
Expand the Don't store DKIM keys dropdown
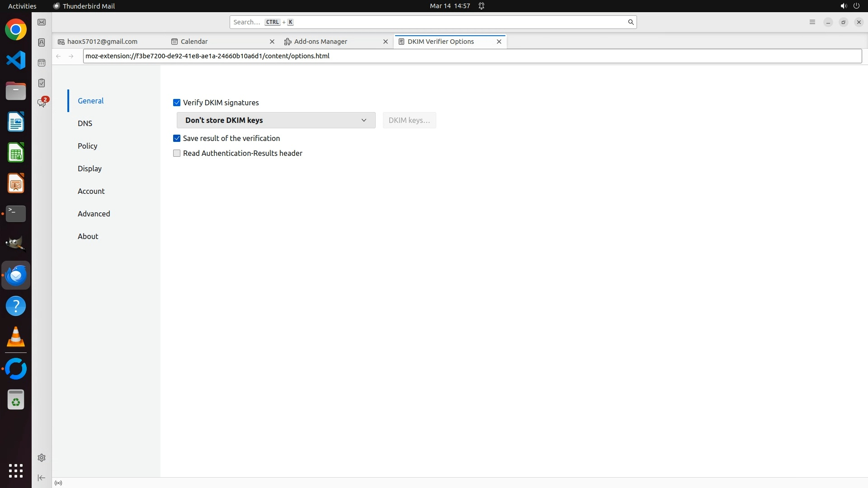coord(276,120)
